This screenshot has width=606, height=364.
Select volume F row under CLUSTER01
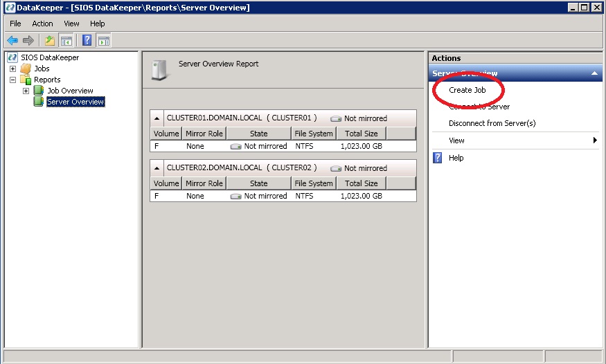coord(283,146)
